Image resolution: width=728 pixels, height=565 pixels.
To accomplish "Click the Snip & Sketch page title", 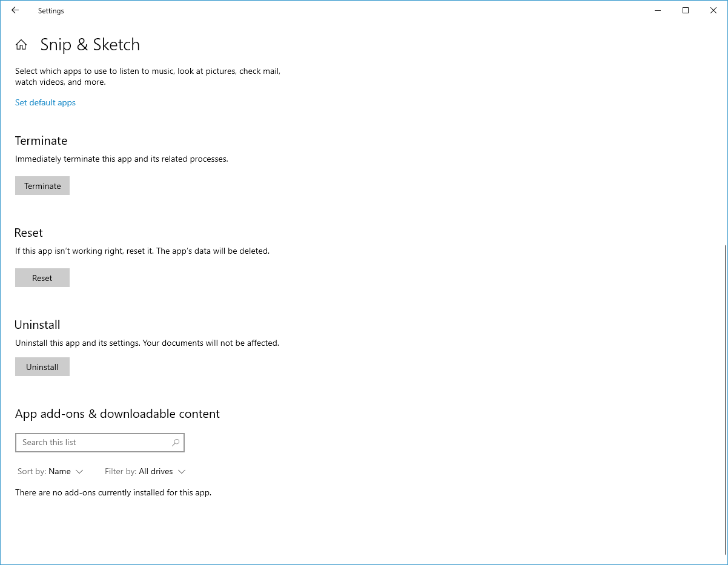I will 90,45.
